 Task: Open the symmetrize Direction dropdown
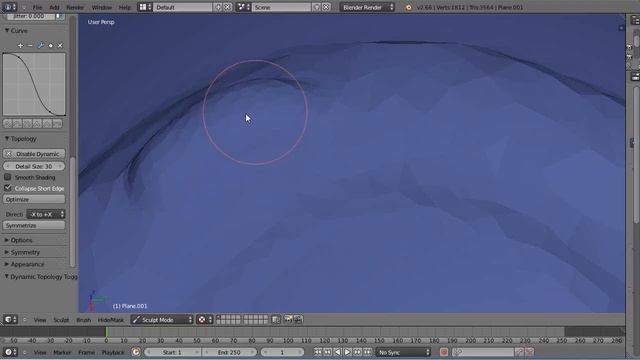[x=46, y=214]
